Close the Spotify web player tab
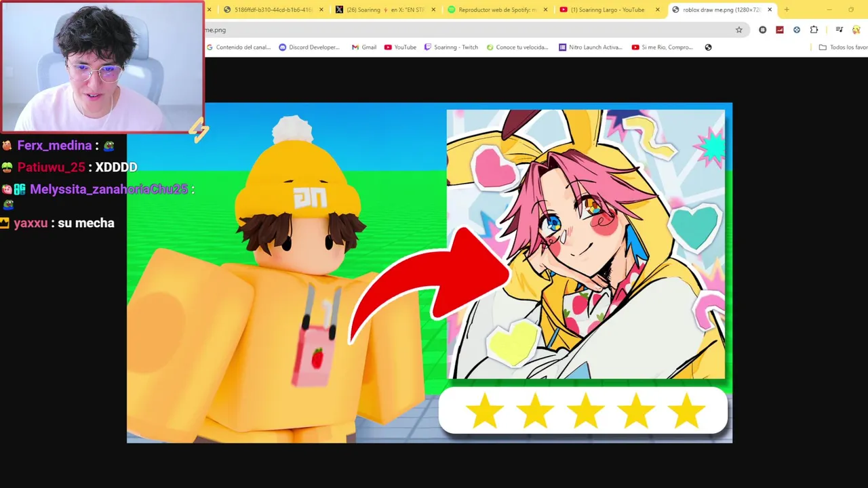The width and height of the screenshot is (868, 488). pos(545,9)
